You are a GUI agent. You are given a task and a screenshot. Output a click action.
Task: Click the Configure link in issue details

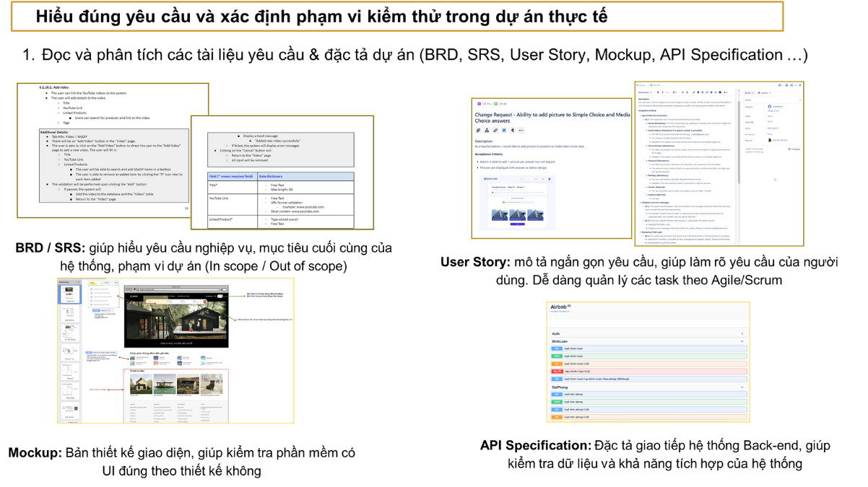(x=794, y=149)
